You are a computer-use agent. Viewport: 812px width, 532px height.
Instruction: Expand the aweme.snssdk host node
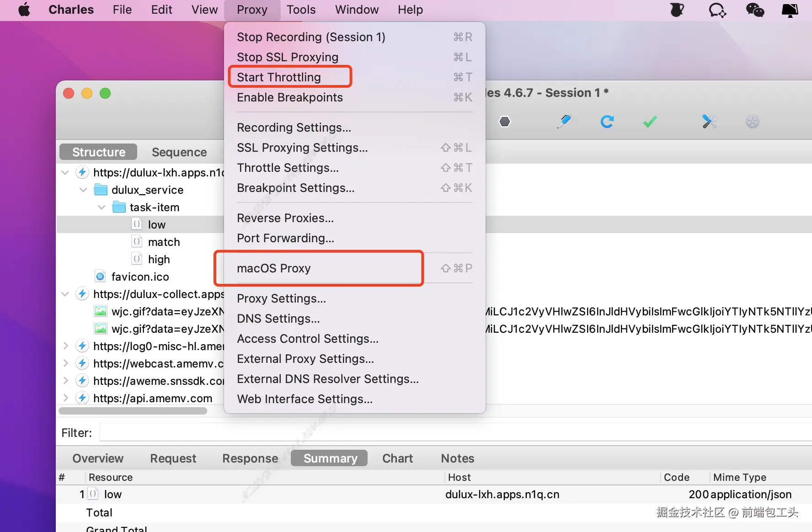[x=65, y=381]
